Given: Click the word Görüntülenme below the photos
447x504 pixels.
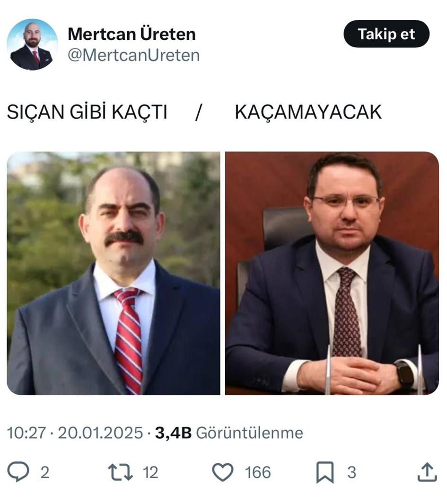Looking at the screenshot, I should pos(250,433).
